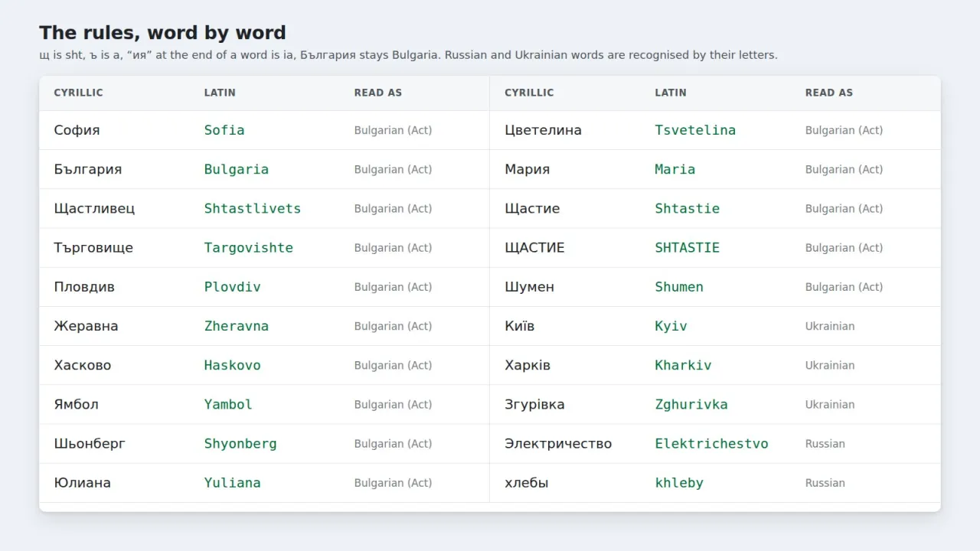This screenshot has height=551, width=980.
Task: Click the heading "The rules, word by word"
Action: (162, 33)
